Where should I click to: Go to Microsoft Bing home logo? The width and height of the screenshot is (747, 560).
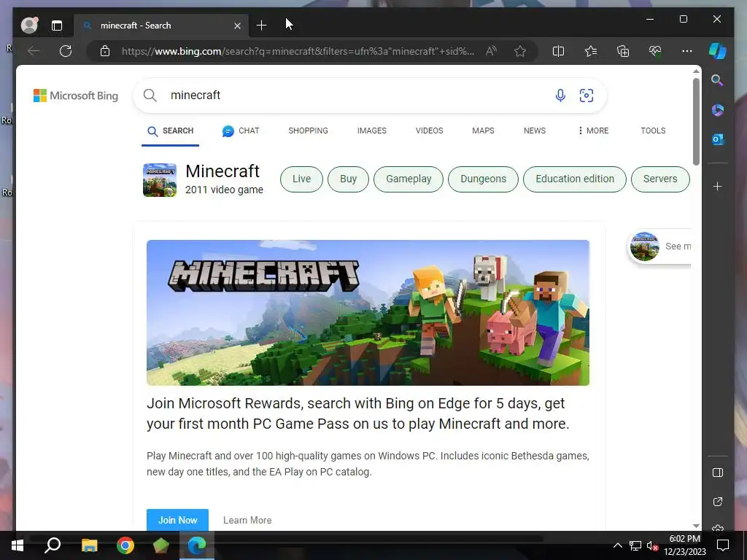(76, 96)
